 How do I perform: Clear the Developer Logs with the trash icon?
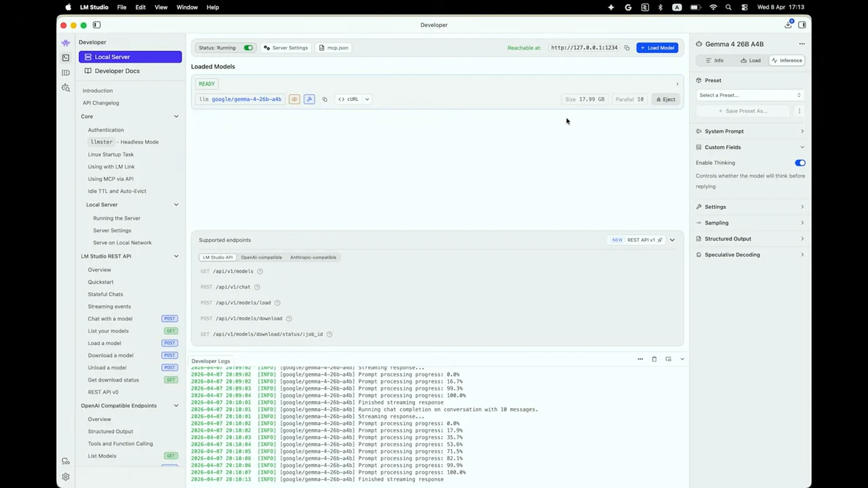coord(654,359)
